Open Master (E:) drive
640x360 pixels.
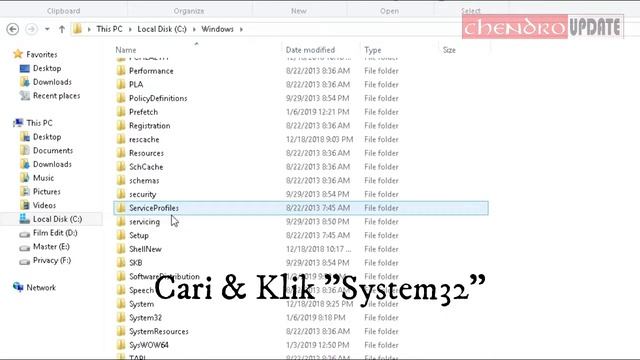tap(51, 247)
